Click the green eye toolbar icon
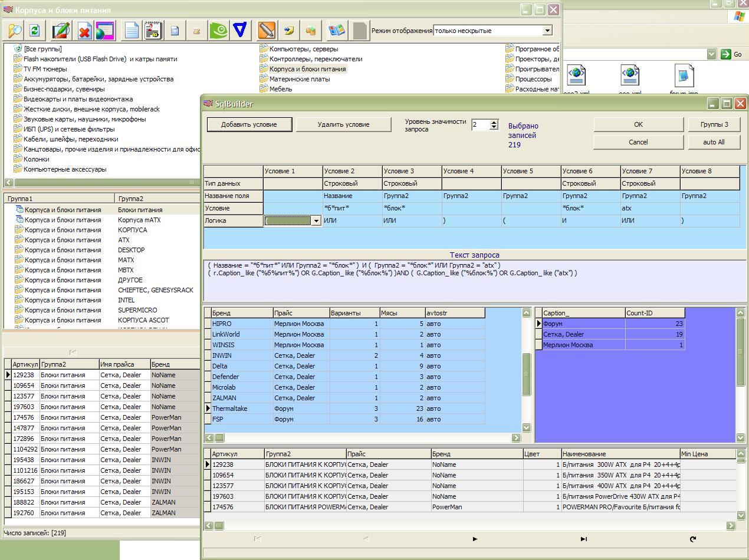The image size is (749, 560). [218, 30]
